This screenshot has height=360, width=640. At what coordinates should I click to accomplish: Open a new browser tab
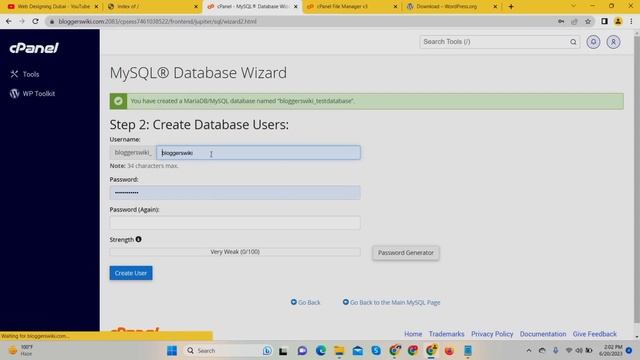click(x=511, y=7)
